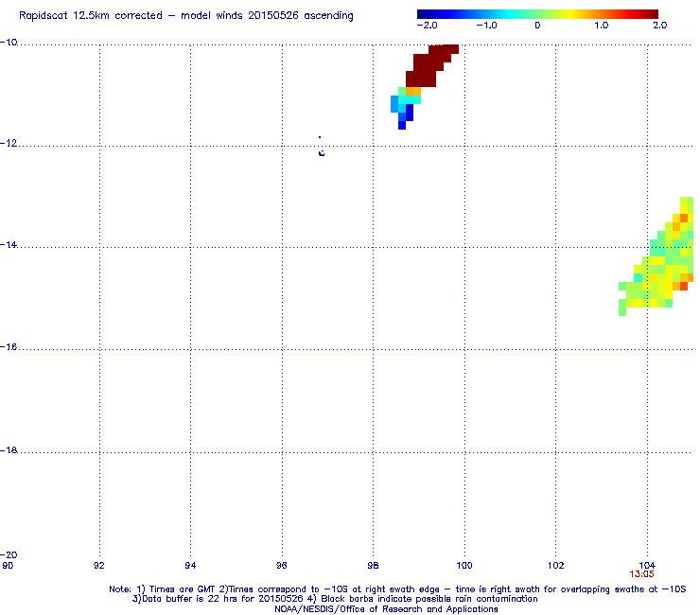700x615 pixels.
Task: Click the '-2.0' colorbar label
Action: pyautogui.click(x=428, y=25)
